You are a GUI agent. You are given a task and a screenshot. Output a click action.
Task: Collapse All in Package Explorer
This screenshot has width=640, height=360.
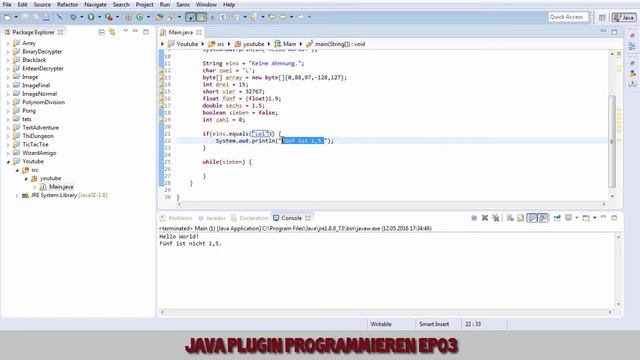(102, 32)
